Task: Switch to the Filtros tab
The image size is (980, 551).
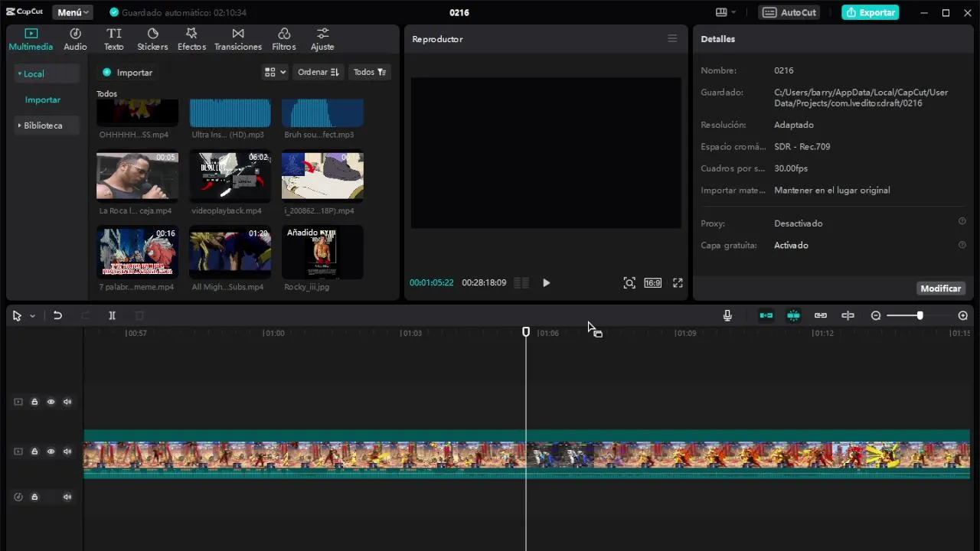Action: point(283,39)
